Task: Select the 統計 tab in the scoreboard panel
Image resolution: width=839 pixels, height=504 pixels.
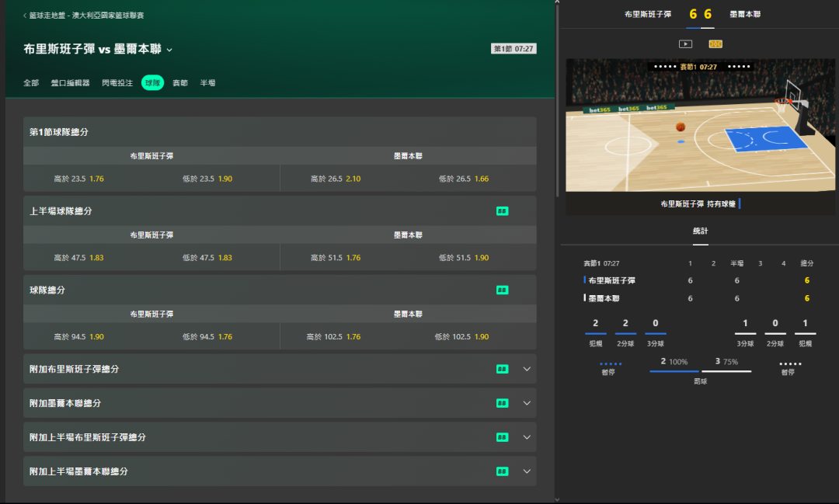Action: click(701, 231)
